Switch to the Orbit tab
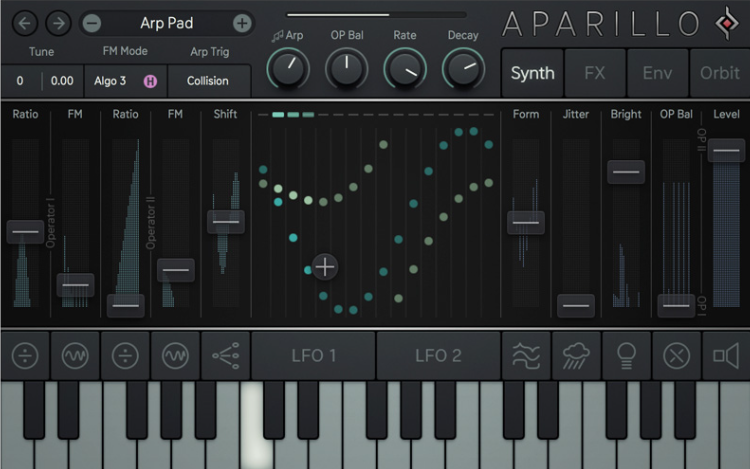 point(720,73)
